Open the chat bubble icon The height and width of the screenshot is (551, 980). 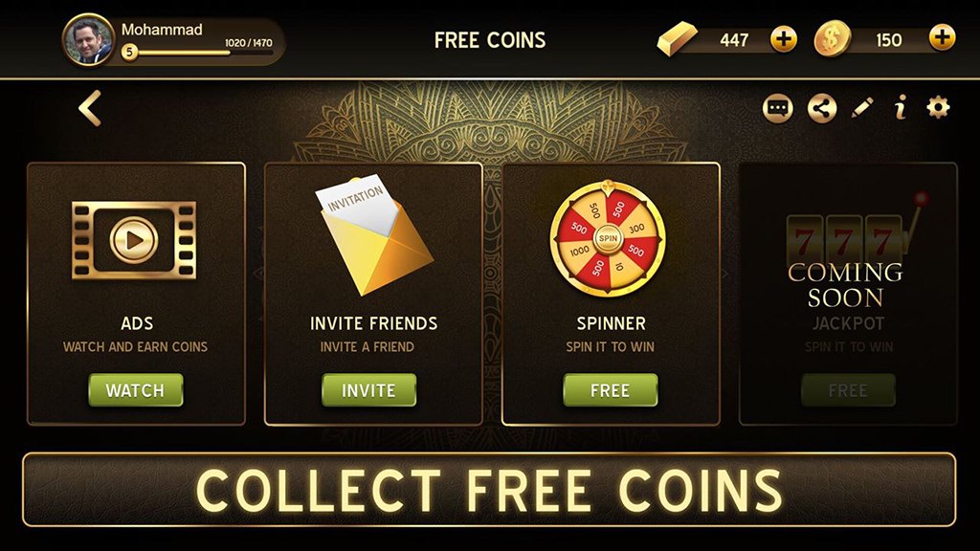[x=777, y=109]
